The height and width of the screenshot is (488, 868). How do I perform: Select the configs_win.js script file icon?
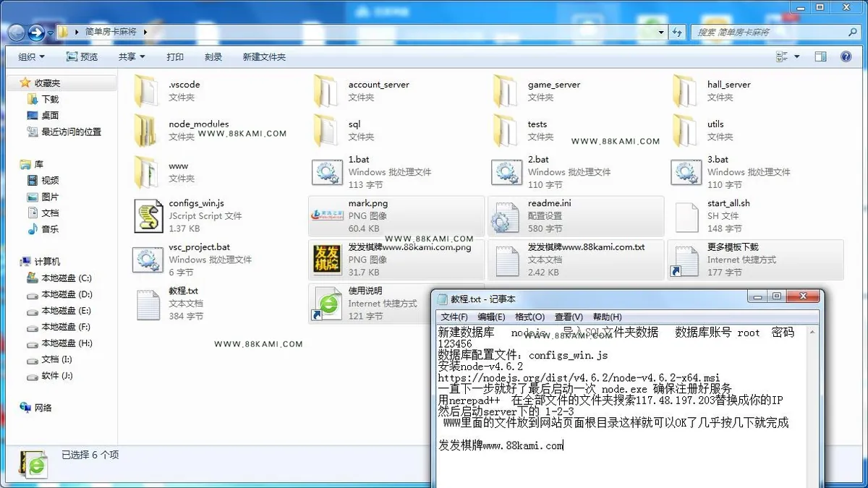click(148, 215)
